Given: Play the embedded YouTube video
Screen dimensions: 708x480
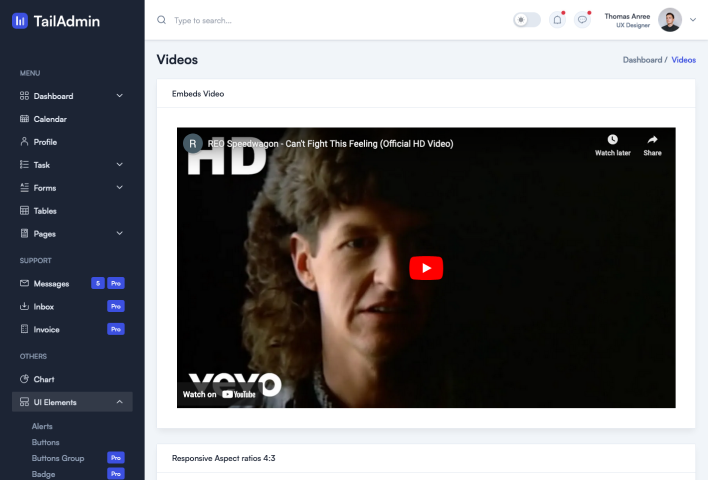Looking at the screenshot, I should pos(426,268).
